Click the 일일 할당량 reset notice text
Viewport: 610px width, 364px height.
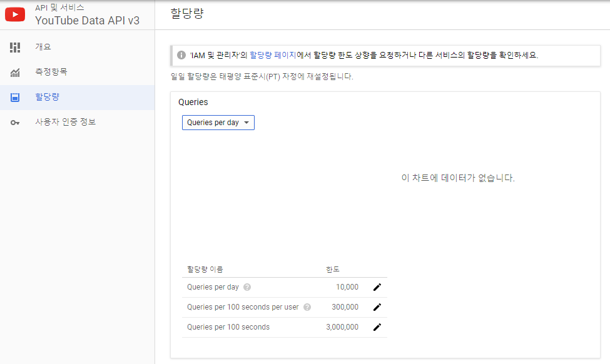[262, 76]
